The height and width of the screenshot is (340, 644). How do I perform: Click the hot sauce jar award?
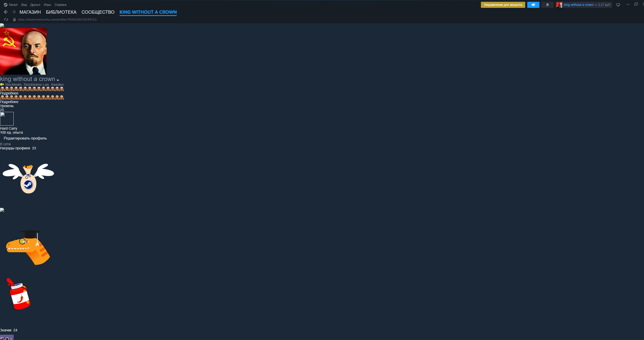click(18, 294)
